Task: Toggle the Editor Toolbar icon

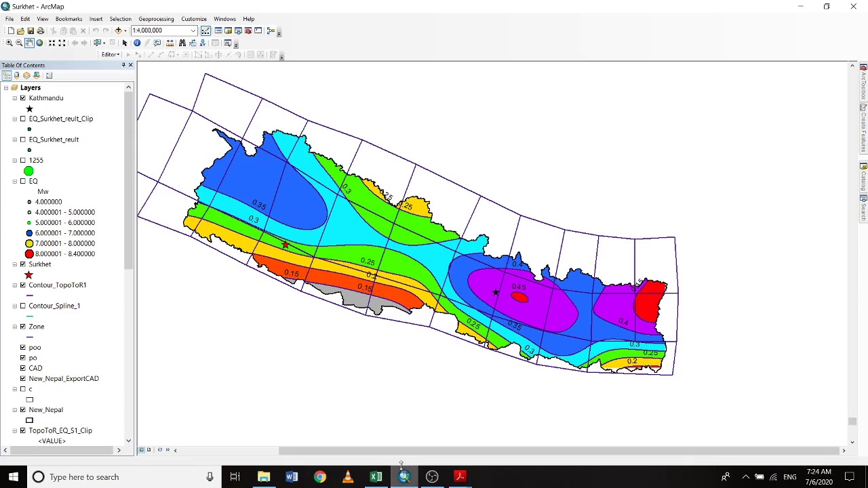Action: pos(205,30)
